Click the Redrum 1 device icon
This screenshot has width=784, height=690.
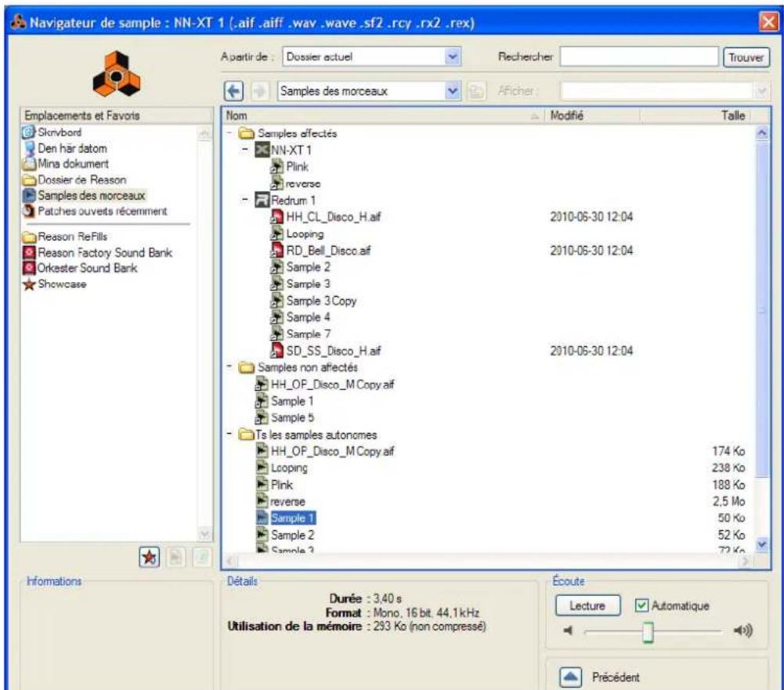pyautogui.click(x=262, y=200)
